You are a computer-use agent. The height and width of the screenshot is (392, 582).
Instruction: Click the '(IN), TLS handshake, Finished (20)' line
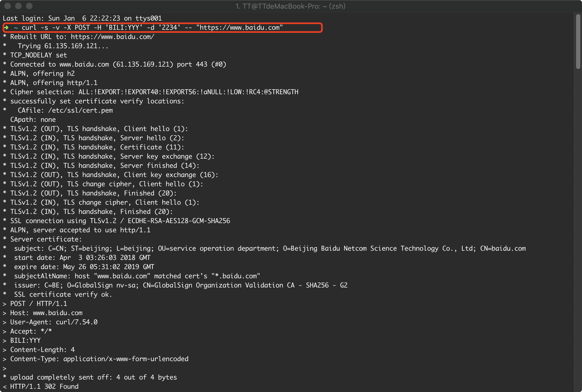(88, 212)
